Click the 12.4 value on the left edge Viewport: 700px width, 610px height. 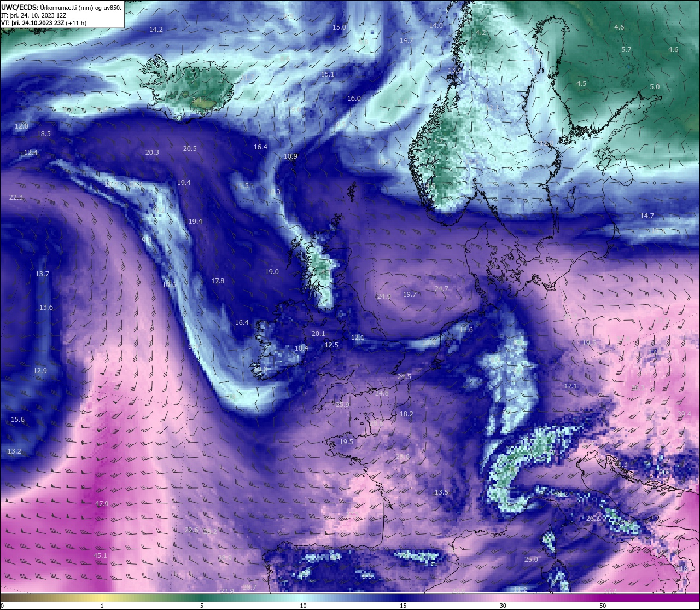pos(31,153)
